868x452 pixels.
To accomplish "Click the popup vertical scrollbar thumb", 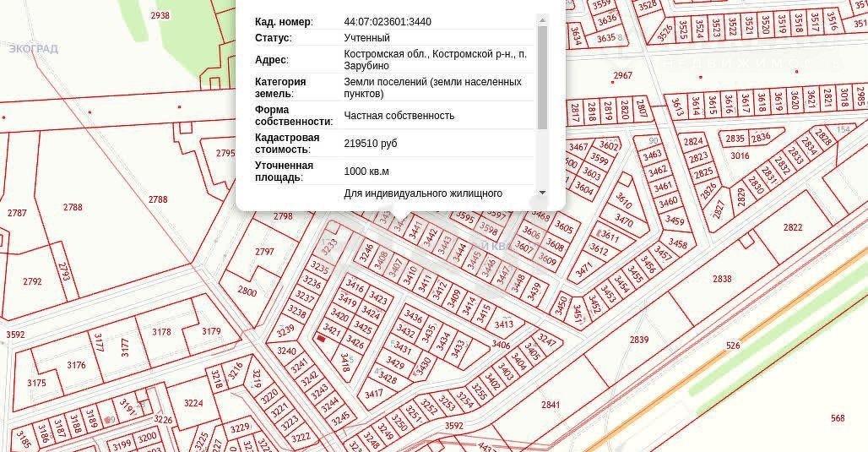I will (542, 76).
